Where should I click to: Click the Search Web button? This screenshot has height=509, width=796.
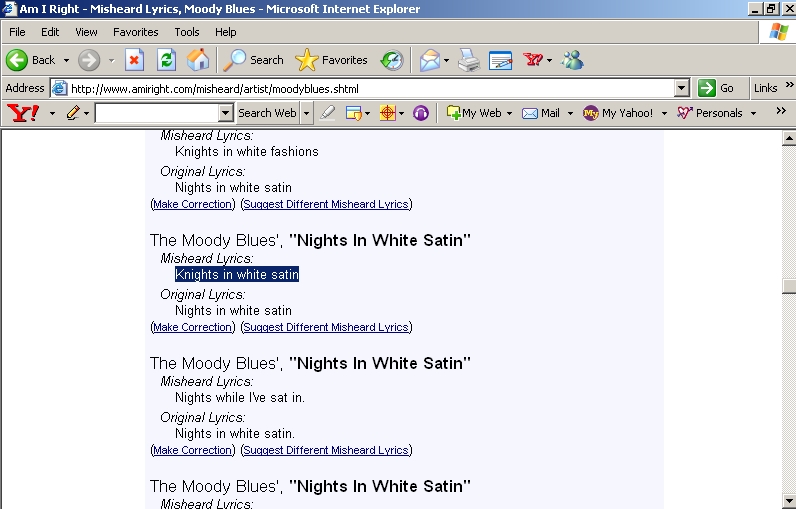[x=268, y=113]
